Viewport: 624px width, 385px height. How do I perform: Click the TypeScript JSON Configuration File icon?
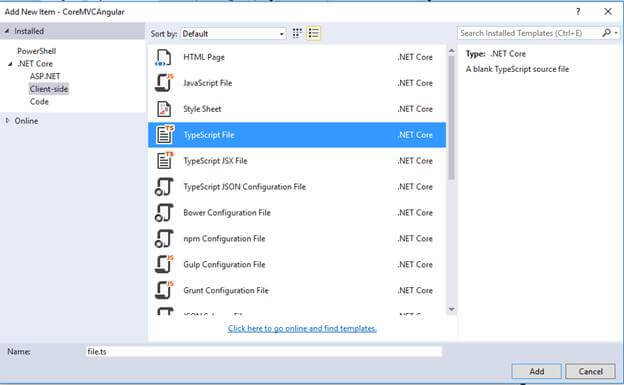(164, 187)
